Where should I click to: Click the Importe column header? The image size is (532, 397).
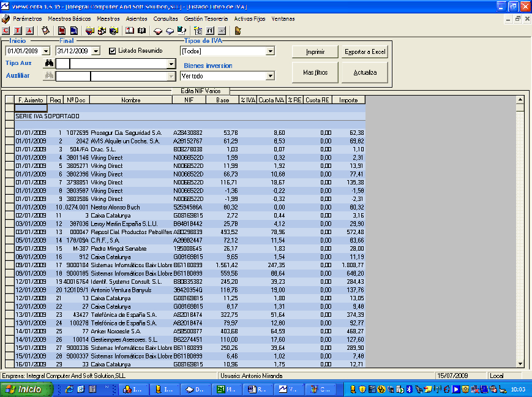tap(348, 100)
